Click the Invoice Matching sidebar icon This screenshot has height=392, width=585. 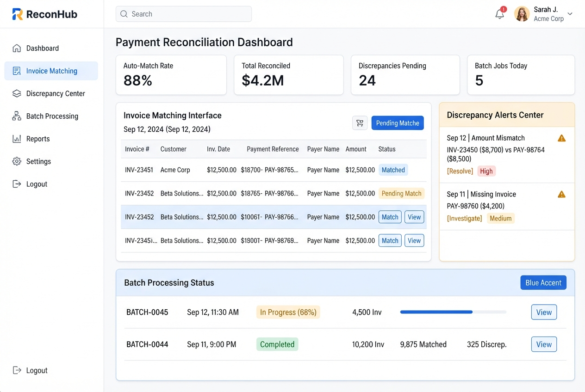tap(17, 71)
